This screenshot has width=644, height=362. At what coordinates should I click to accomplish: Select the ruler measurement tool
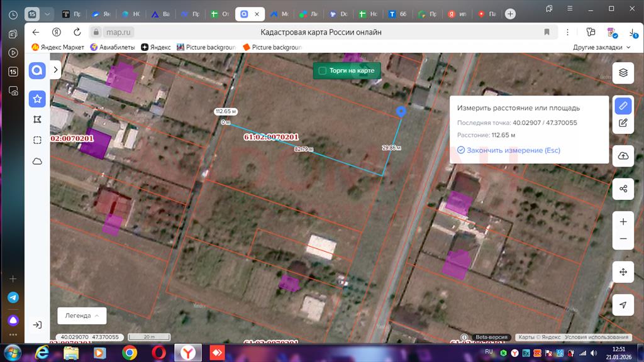pyautogui.click(x=623, y=106)
